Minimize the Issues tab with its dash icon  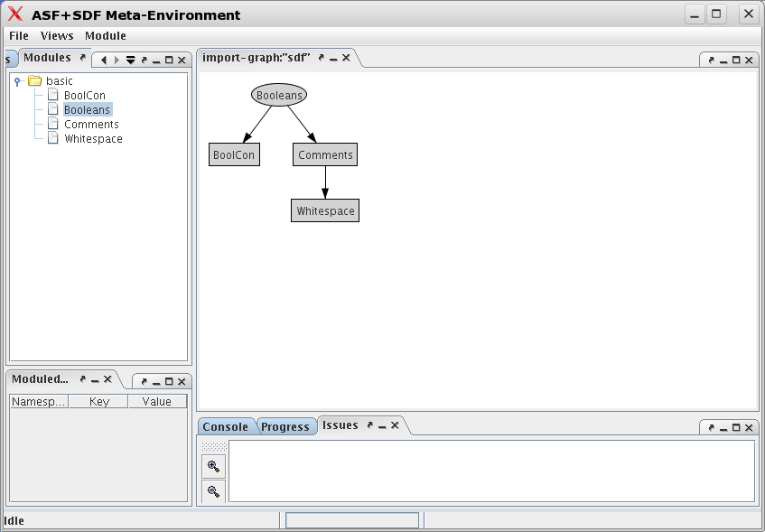click(382, 425)
